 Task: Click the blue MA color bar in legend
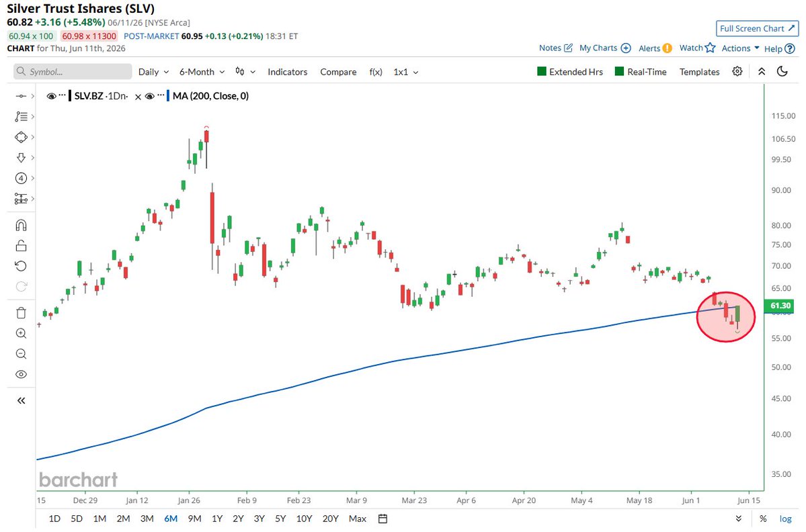click(x=168, y=96)
